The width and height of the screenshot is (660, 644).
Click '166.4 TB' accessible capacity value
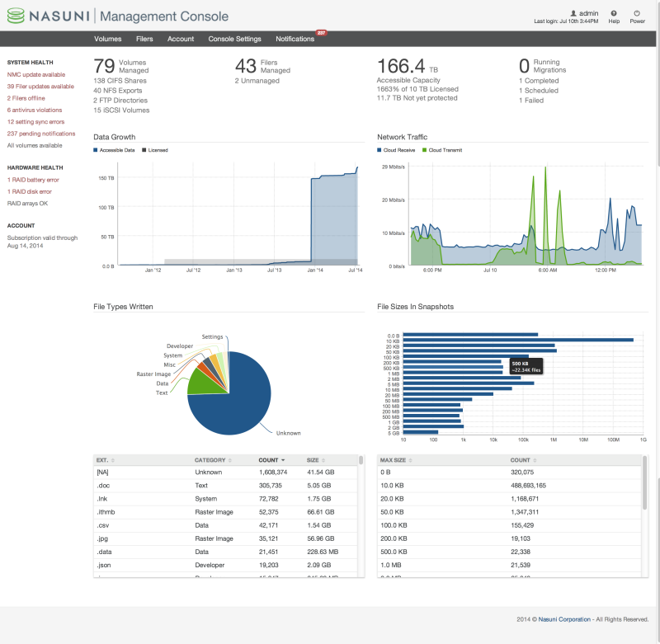pos(408,66)
